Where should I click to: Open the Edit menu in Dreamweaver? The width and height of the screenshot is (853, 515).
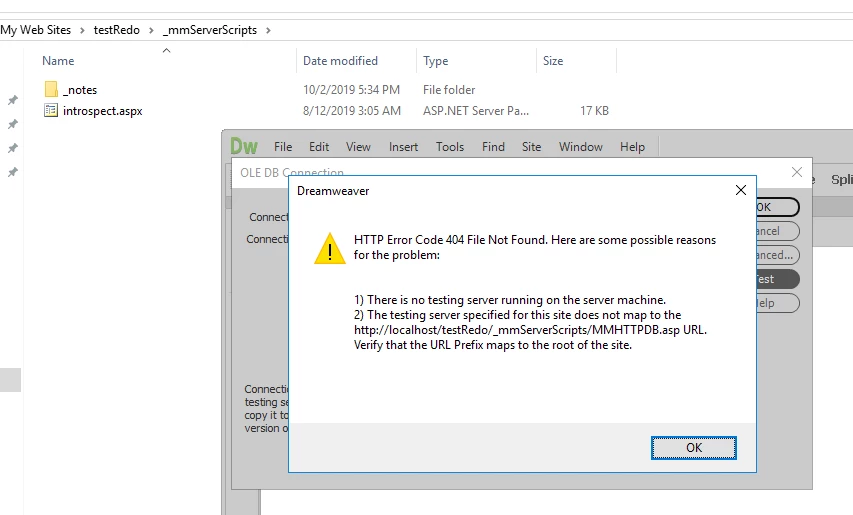click(x=319, y=147)
